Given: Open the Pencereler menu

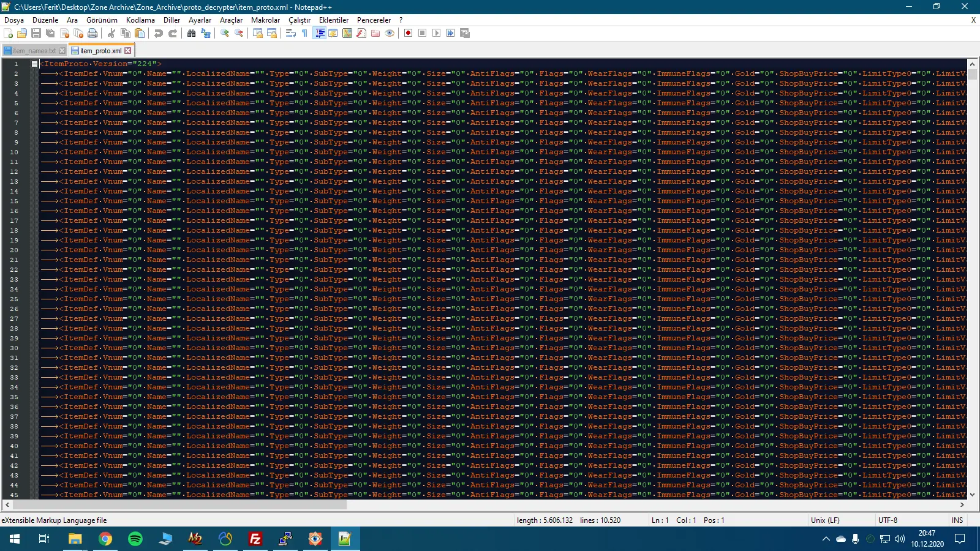Looking at the screenshot, I should [374, 20].
